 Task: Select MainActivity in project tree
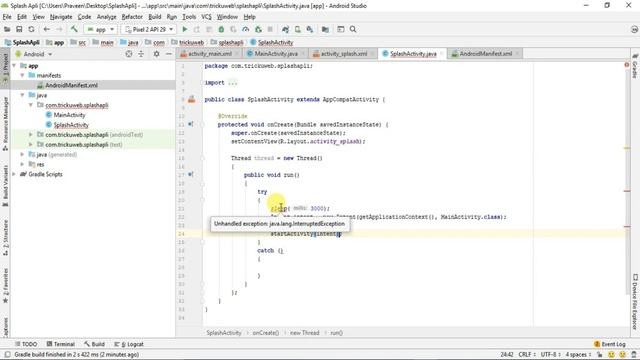[69, 115]
